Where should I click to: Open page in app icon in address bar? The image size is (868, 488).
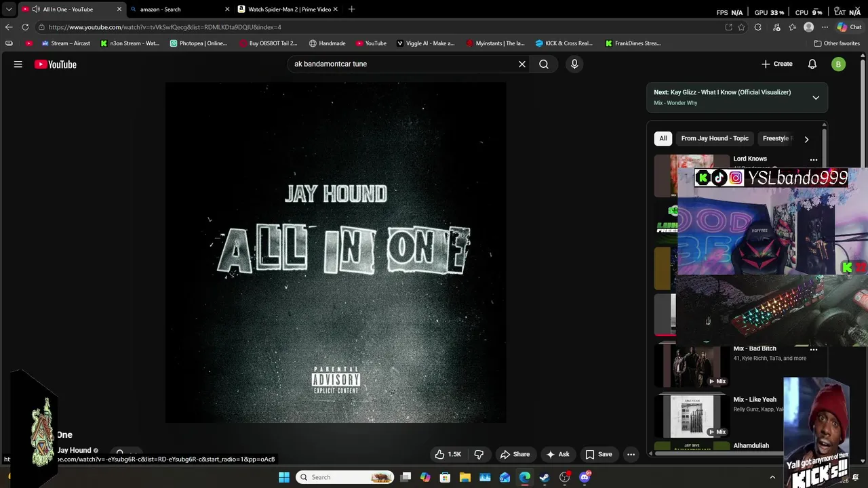(x=728, y=27)
